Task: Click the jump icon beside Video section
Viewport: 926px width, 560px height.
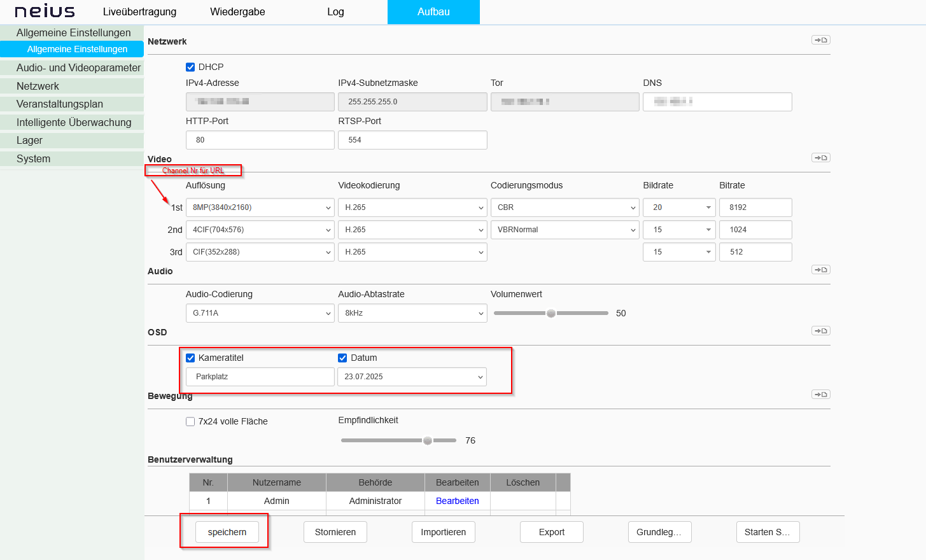Action: tap(820, 158)
